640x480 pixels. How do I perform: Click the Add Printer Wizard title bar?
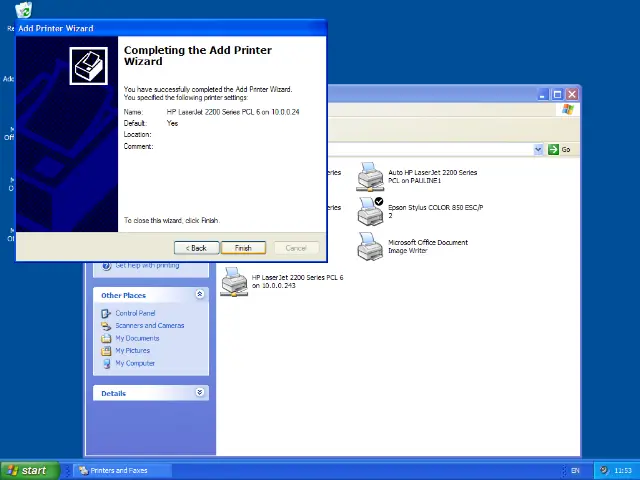click(171, 28)
